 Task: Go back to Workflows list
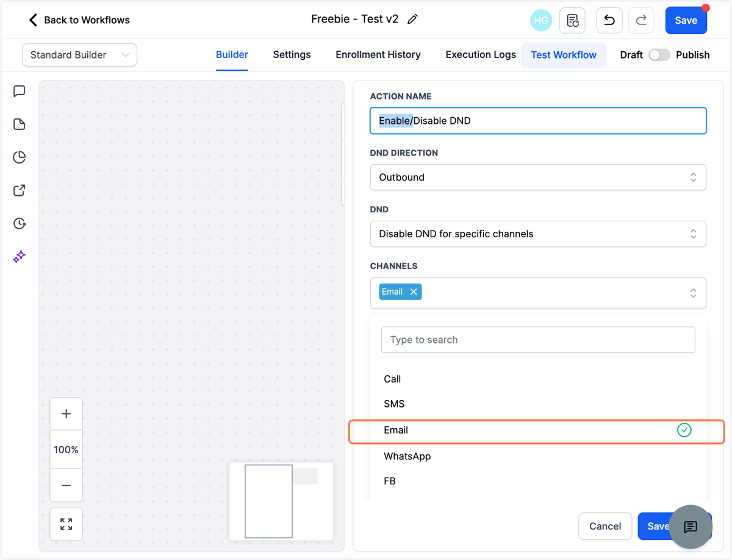pos(79,20)
